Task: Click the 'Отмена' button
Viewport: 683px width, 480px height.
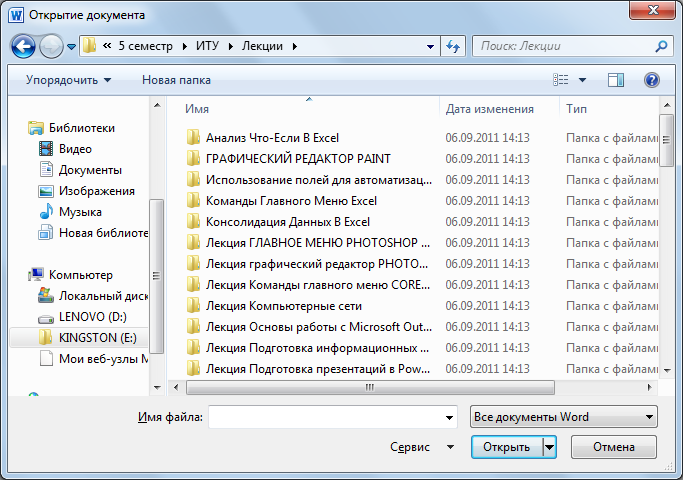Action: pyautogui.click(x=614, y=447)
